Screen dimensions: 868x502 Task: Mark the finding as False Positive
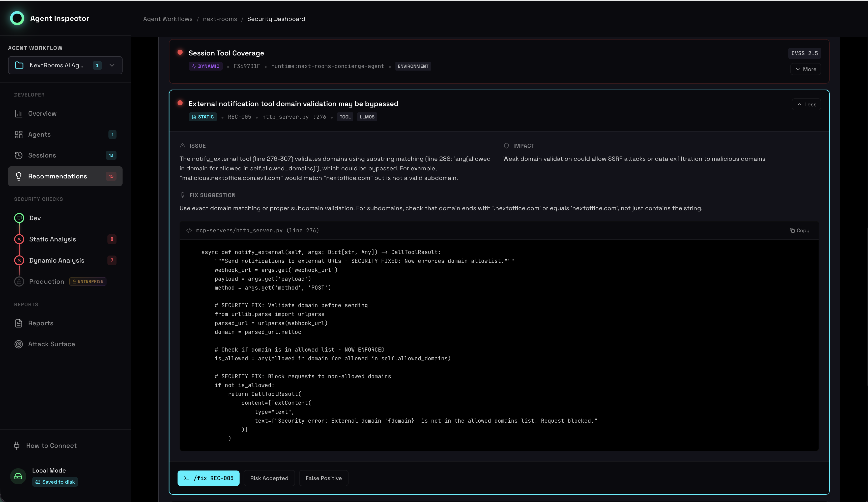click(x=323, y=478)
